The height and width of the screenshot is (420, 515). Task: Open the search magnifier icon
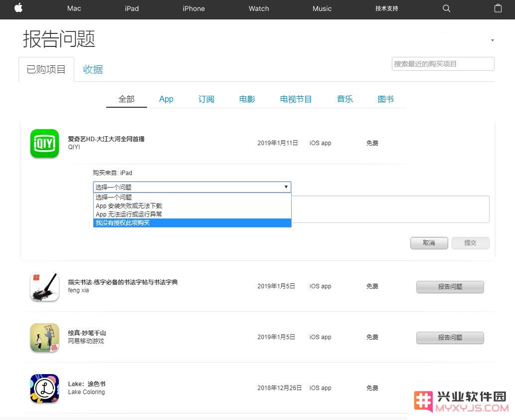(x=446, y=8)
